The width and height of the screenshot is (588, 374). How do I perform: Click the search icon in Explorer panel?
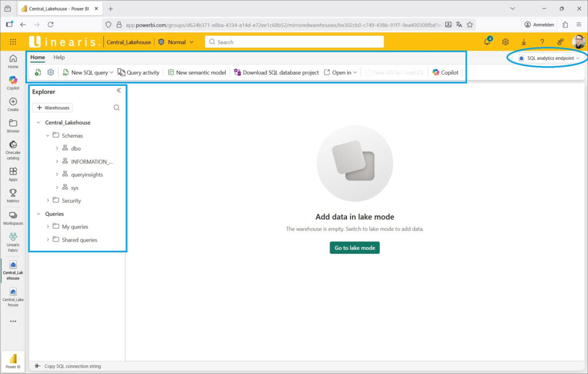[117, 107]
